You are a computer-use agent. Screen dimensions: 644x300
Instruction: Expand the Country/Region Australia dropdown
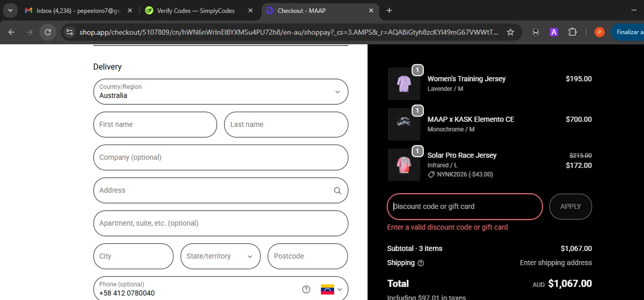(221, 91)
